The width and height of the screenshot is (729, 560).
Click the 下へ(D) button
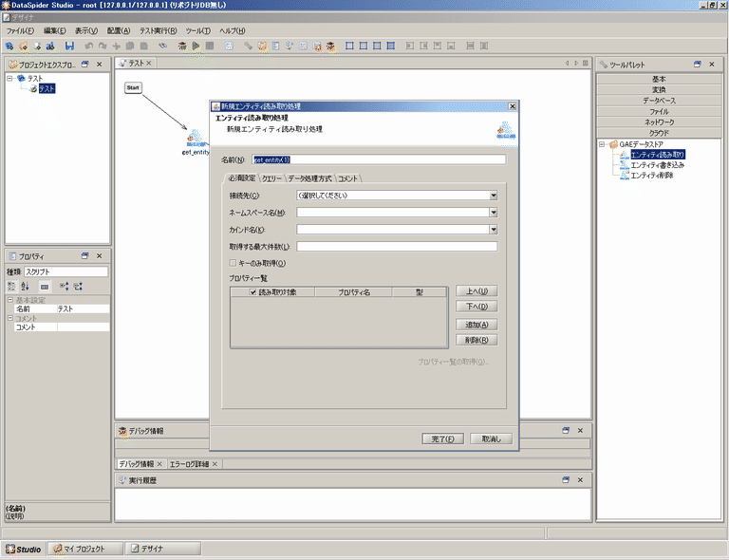477,307
